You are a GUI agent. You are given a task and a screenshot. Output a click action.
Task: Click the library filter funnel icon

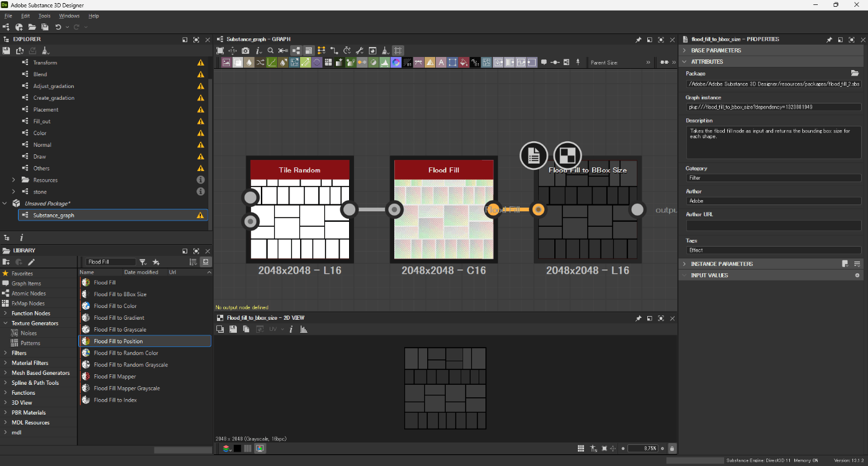pyautogui.click(x=143, y=262)
